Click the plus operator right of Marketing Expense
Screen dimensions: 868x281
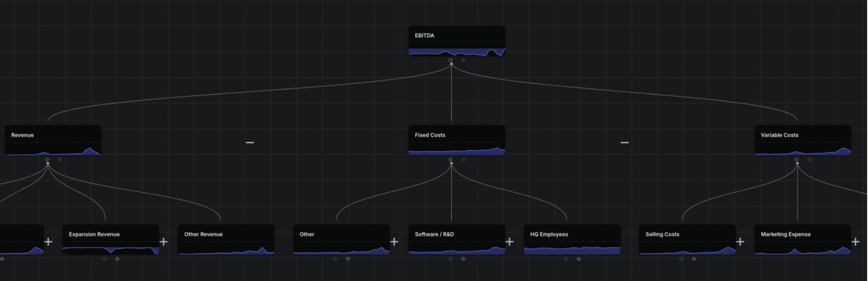(856, 242)
